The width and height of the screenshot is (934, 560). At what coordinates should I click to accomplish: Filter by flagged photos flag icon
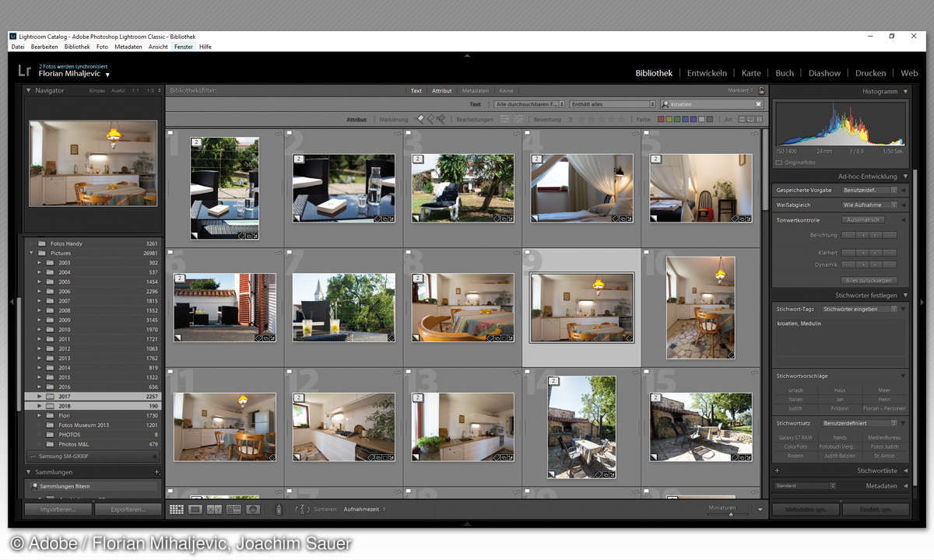click(x=421, y=120)
